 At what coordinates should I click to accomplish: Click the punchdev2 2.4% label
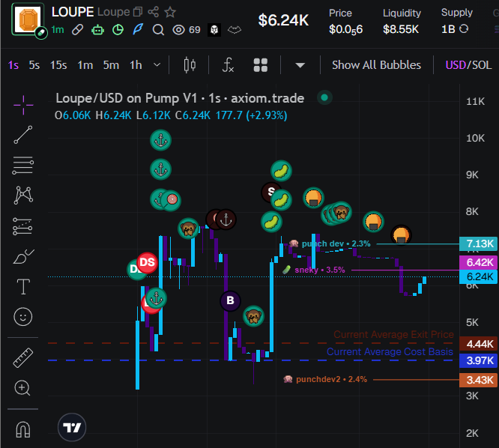(x=325, y=379)
